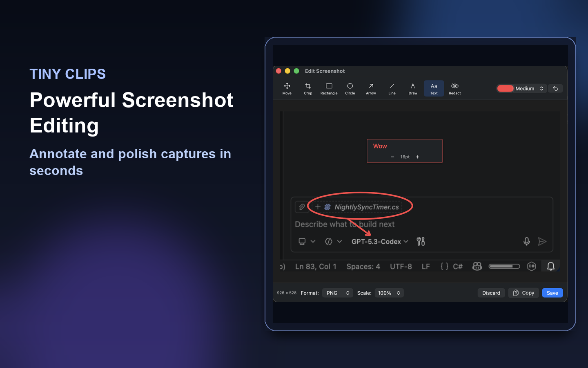This screenshot has height=368, width=588.
Task: Select the Circle annotation tool
Action: click(350, 88)
